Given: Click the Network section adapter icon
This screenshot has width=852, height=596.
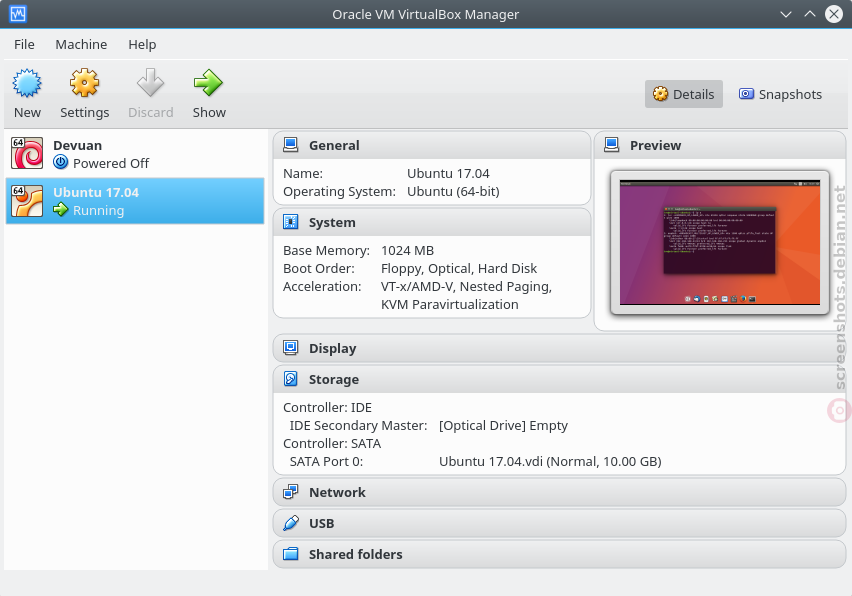Looking at the screenshot, I should click(x=291, y=492).
